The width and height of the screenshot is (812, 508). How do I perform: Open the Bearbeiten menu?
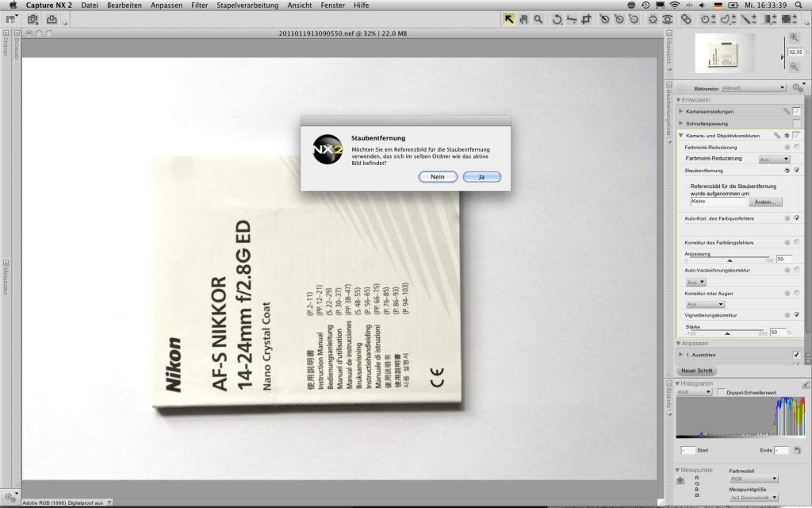tap(124, 6)
